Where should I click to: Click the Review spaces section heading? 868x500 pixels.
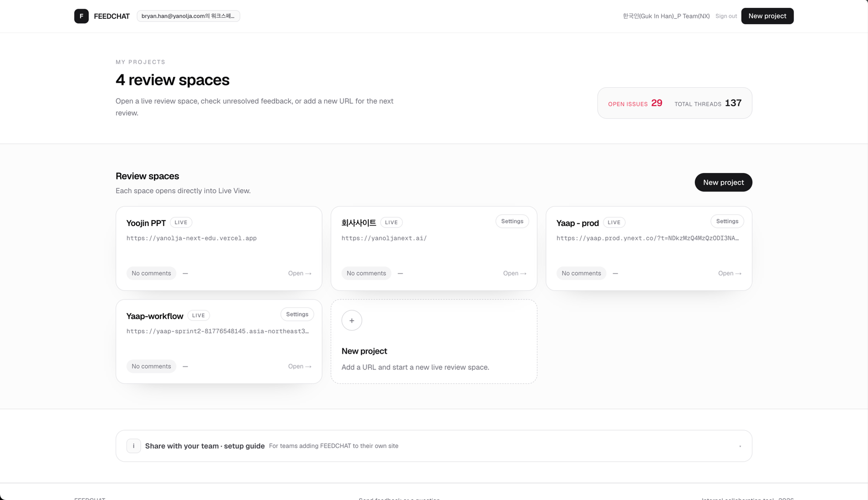click(147, 176)
